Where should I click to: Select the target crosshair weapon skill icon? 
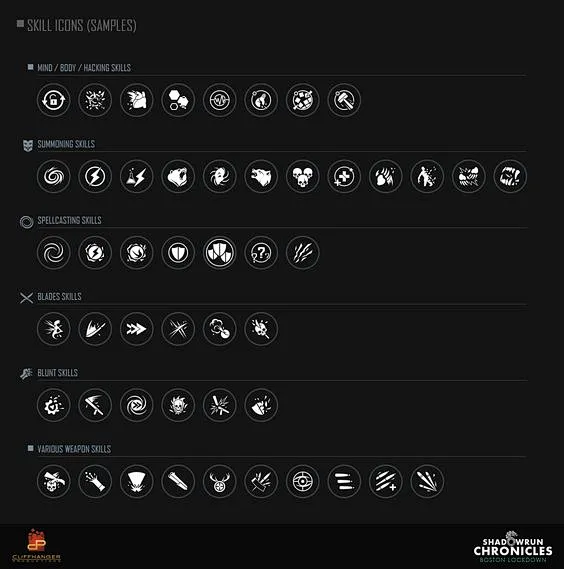coord(302,481)
